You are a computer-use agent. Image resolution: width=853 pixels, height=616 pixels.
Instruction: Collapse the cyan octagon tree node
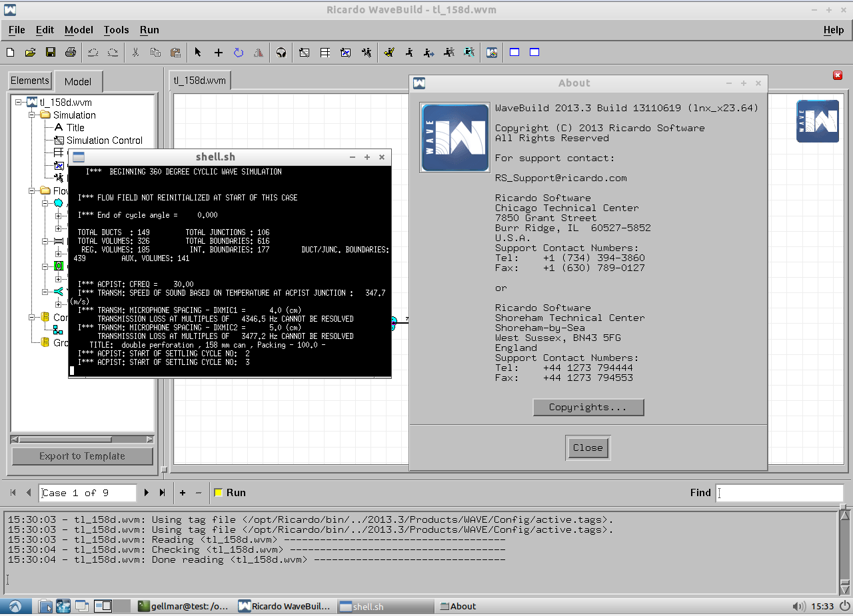pos(45,204)
